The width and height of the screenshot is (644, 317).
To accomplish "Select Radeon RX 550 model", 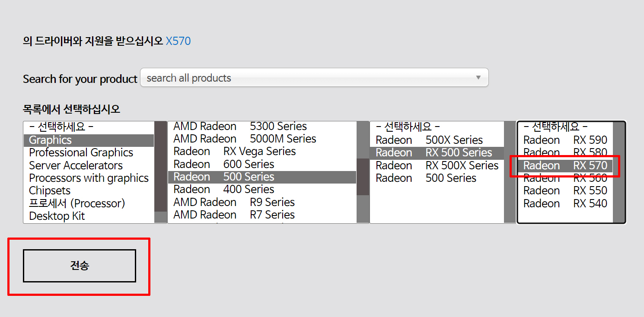I will [x=565, y=190].
